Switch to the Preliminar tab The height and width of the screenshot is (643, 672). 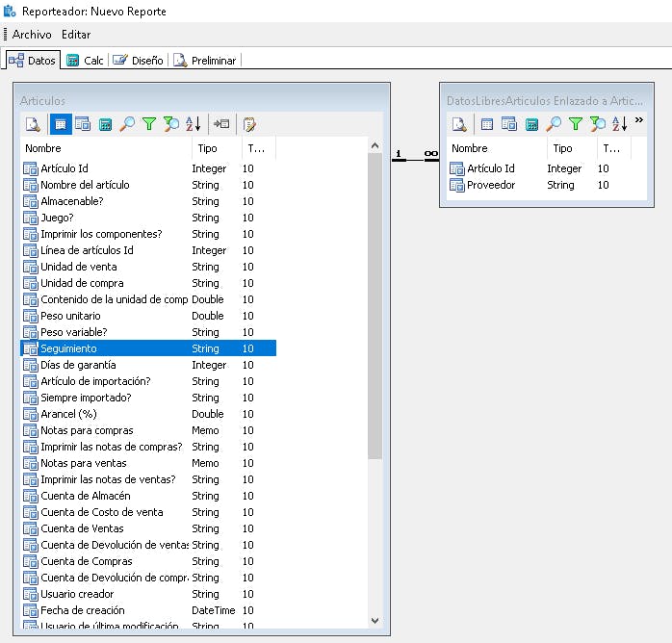point(205,61)
